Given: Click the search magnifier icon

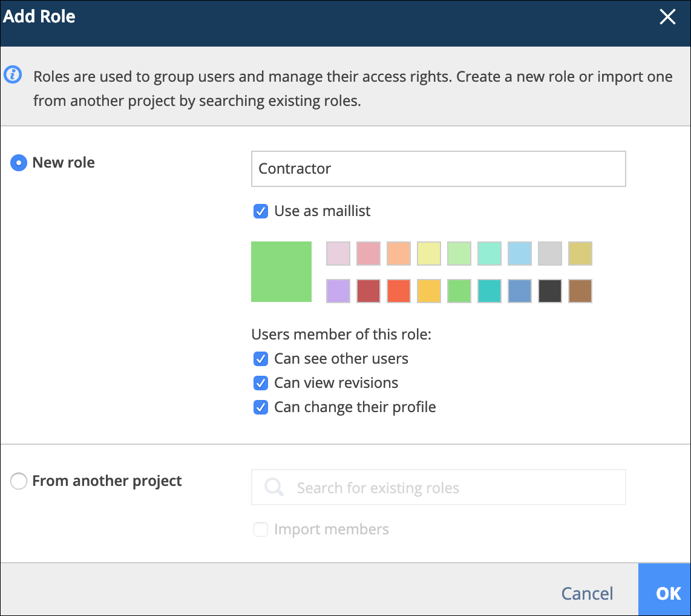Looking at the screenshot, I should click(273, 487).
